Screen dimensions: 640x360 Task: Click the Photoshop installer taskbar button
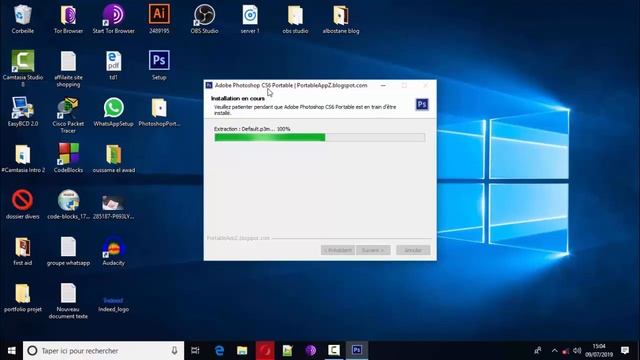coord(357,351)
